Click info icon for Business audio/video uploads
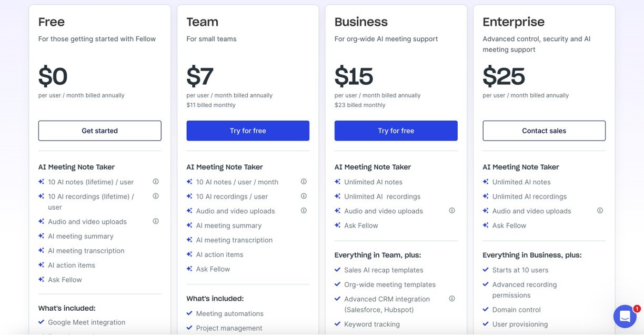 coord(452,211)
